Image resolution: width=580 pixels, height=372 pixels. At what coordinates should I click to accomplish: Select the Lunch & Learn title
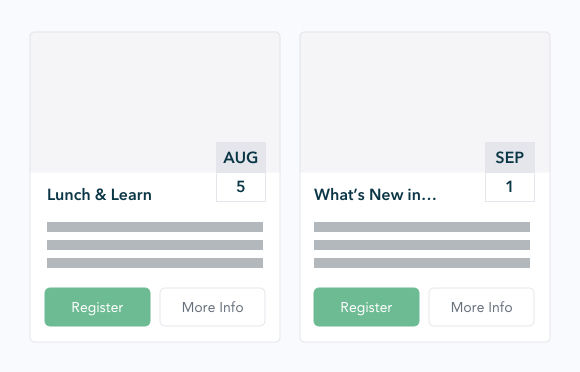point(99,195)
